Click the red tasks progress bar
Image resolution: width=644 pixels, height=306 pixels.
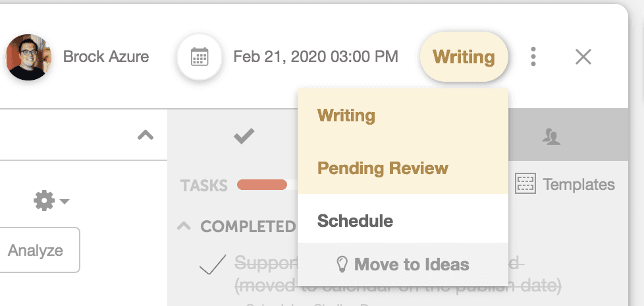point(262,185)
